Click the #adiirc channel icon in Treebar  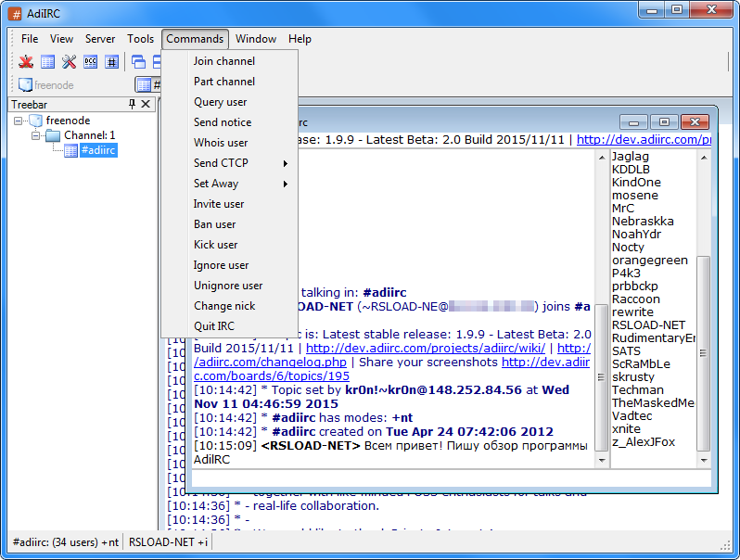pos(70,150)
